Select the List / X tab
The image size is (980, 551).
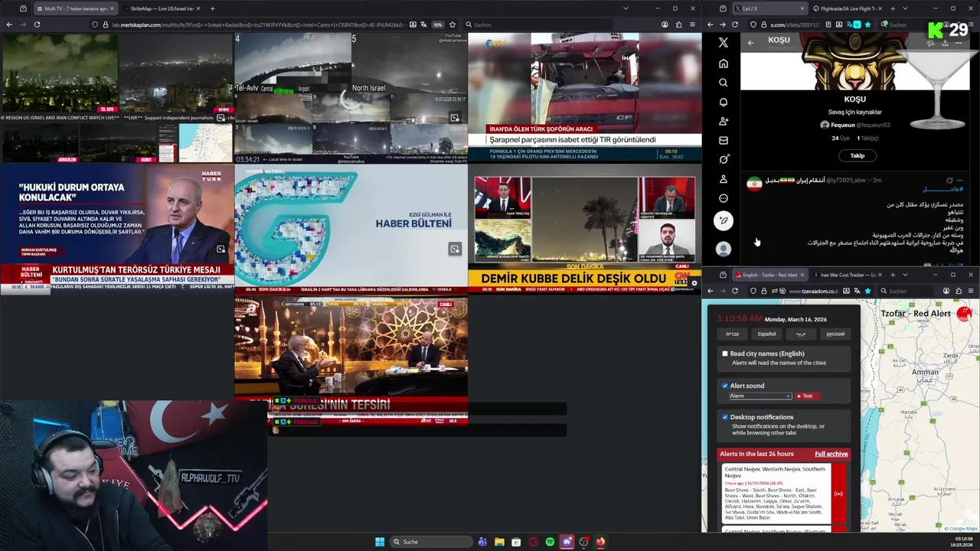click(769, 8)
